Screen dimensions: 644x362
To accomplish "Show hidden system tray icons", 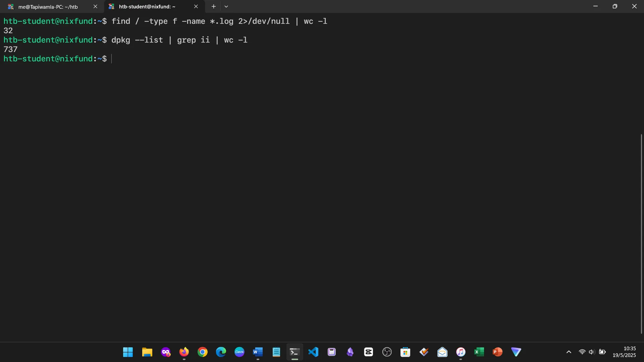I will (569, 352).
